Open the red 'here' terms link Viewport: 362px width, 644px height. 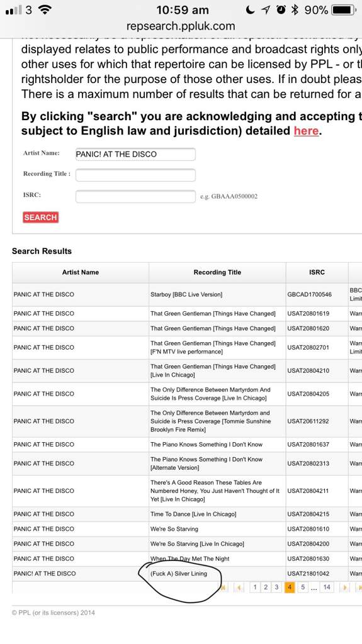tap(306, 131)
